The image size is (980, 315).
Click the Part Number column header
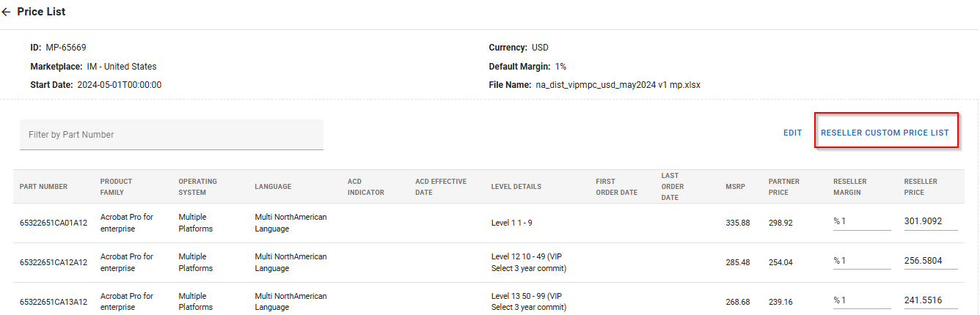(x=43, y=187)
